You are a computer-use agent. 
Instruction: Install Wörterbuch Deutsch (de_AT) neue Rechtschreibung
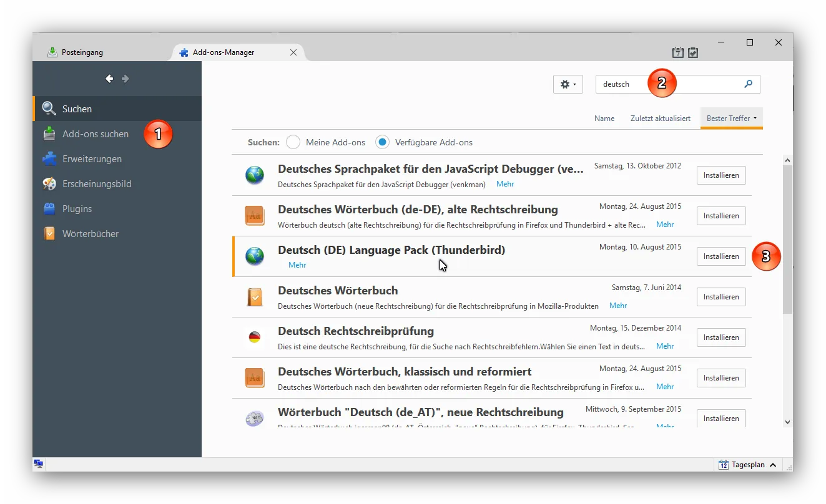[x=721, y=419]
